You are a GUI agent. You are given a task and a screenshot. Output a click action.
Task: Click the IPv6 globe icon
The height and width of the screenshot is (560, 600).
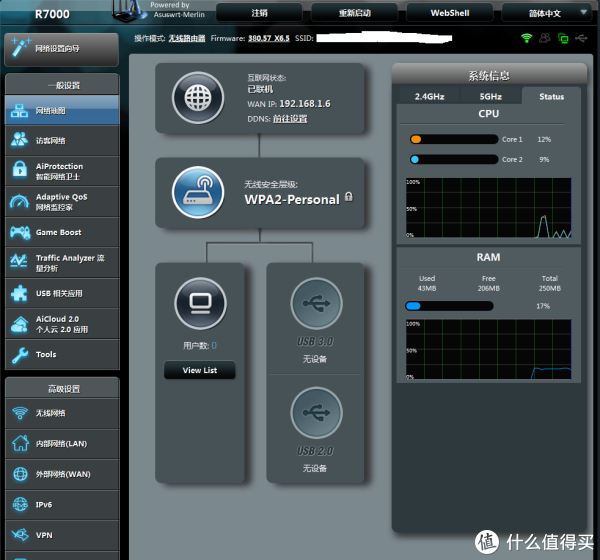[x=20, y=504]
